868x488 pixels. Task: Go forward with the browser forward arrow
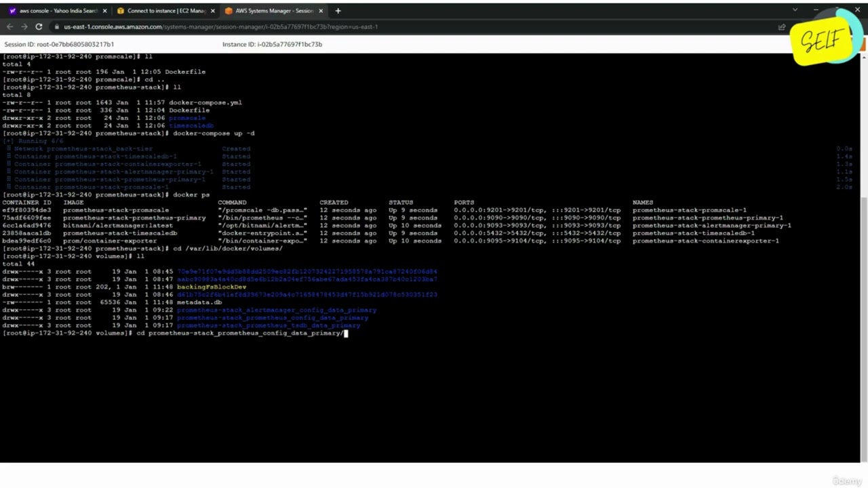coord(24,26)
